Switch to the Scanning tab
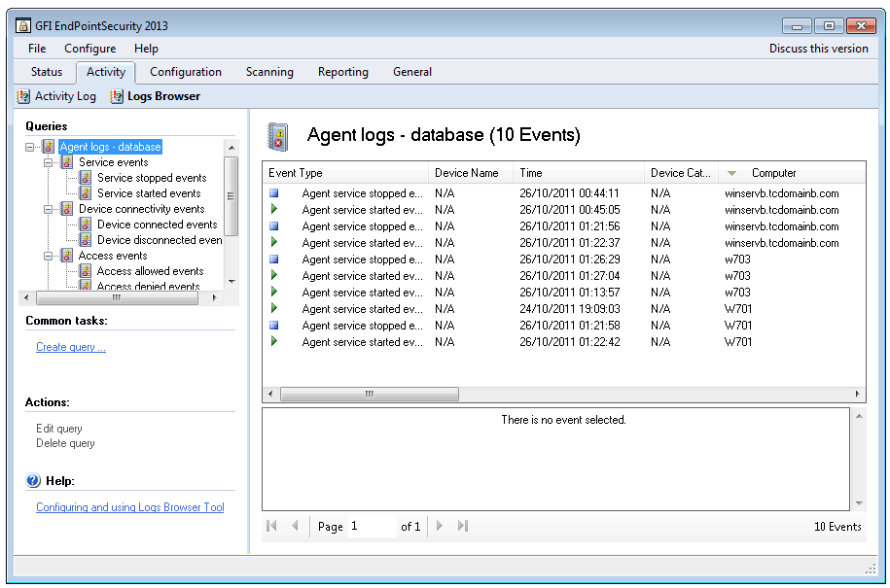 269,72
